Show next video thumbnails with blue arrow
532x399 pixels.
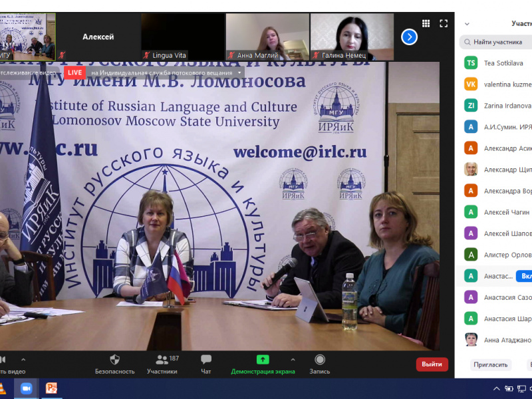[409, 37]
